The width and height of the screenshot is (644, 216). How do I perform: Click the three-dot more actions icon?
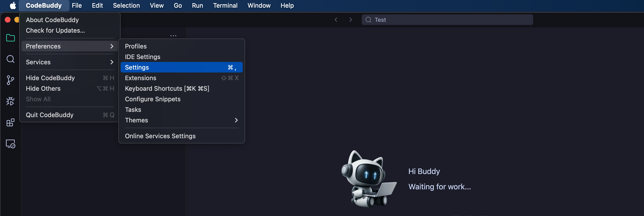pyautogui.click(x=173, y=36)
